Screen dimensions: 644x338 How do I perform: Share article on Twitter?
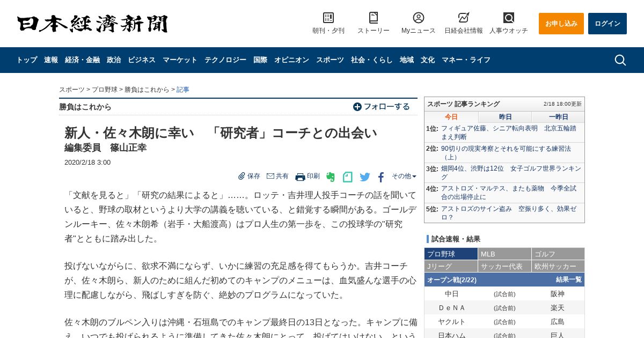coord(365,177)
